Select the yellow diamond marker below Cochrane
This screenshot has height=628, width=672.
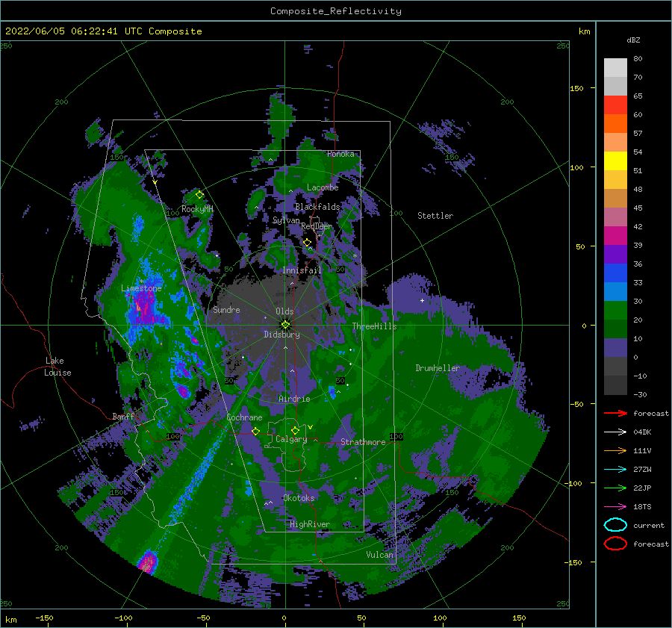coord(255,431)
